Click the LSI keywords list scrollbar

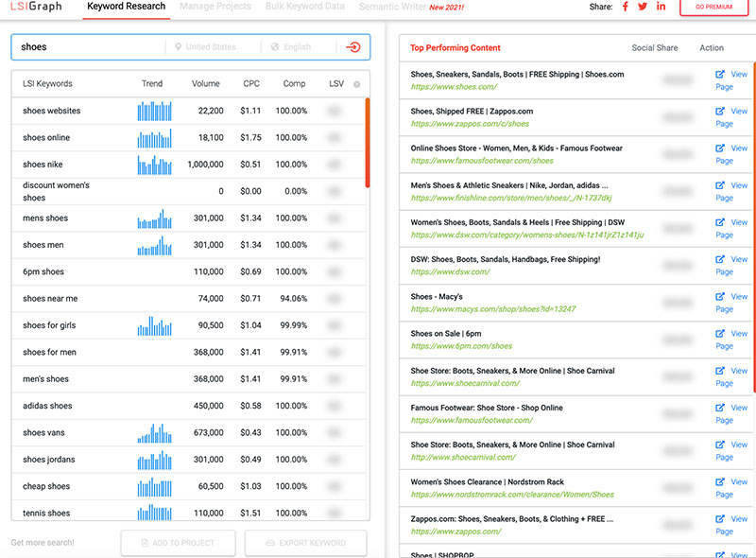tap(368, 143)
